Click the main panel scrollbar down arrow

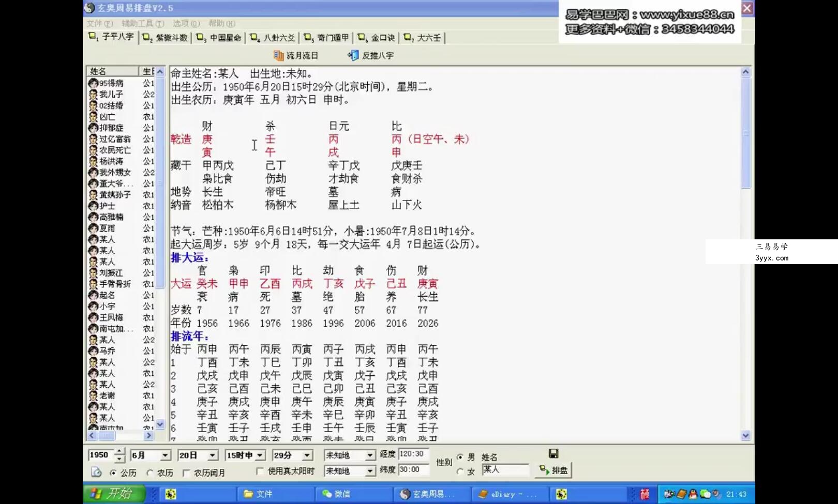[745, 436]
